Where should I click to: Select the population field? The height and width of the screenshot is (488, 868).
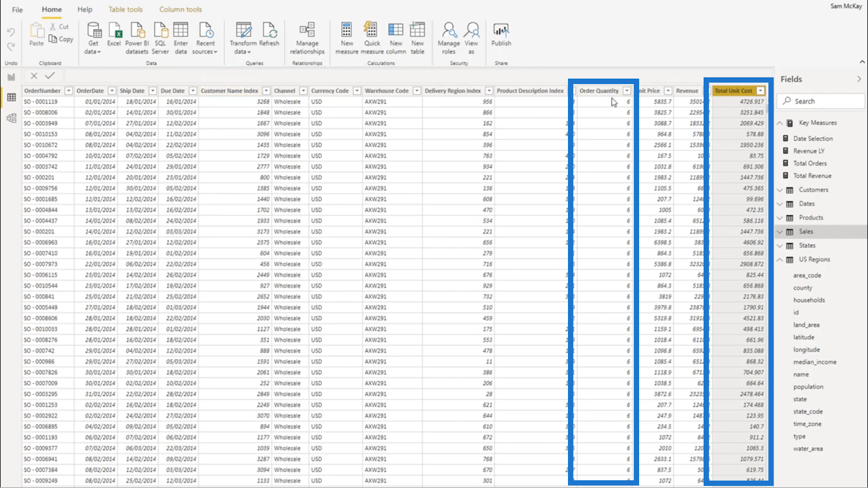[808, 387]
